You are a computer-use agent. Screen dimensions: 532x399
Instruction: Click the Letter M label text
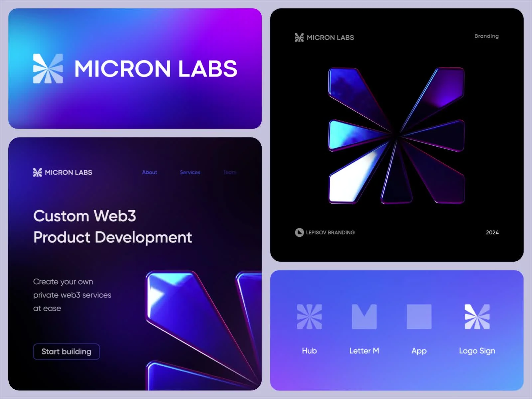[364, 351]
